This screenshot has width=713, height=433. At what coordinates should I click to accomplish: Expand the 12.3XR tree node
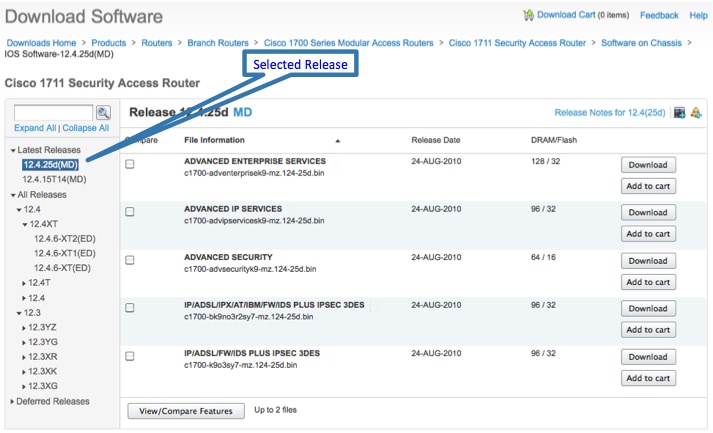click(24, 357)
